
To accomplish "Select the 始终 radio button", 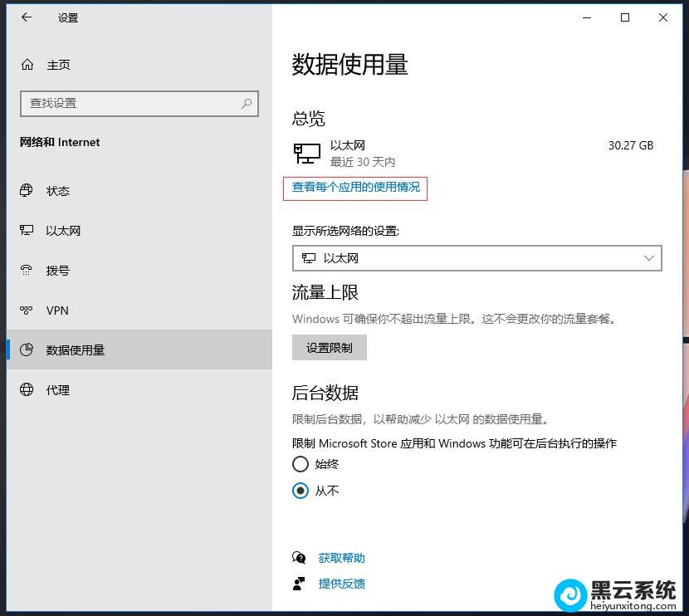I will coord(301,464).
